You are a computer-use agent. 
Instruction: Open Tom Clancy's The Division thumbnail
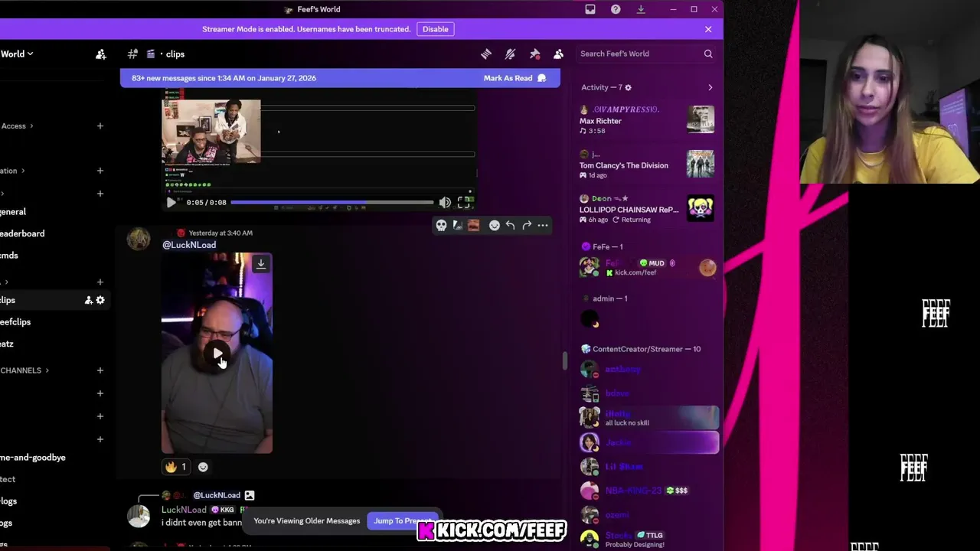pyautogui.click(x=701, y=164)
